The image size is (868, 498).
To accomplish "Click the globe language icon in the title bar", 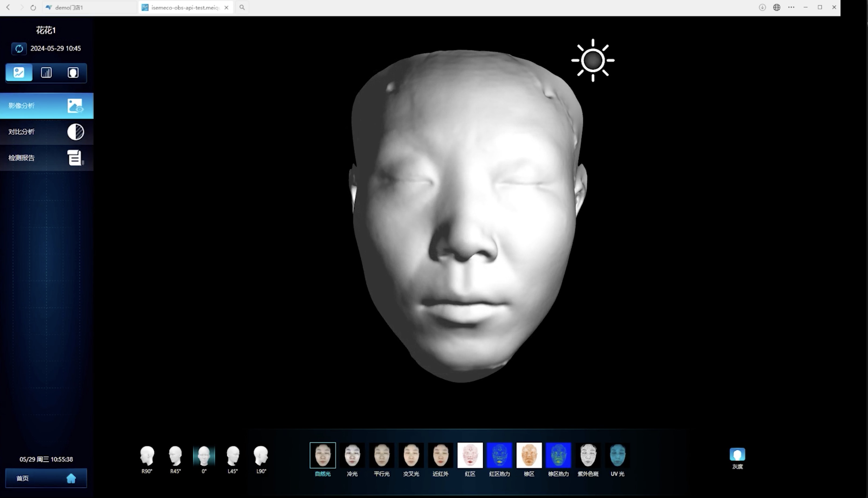I will point(777,7).
